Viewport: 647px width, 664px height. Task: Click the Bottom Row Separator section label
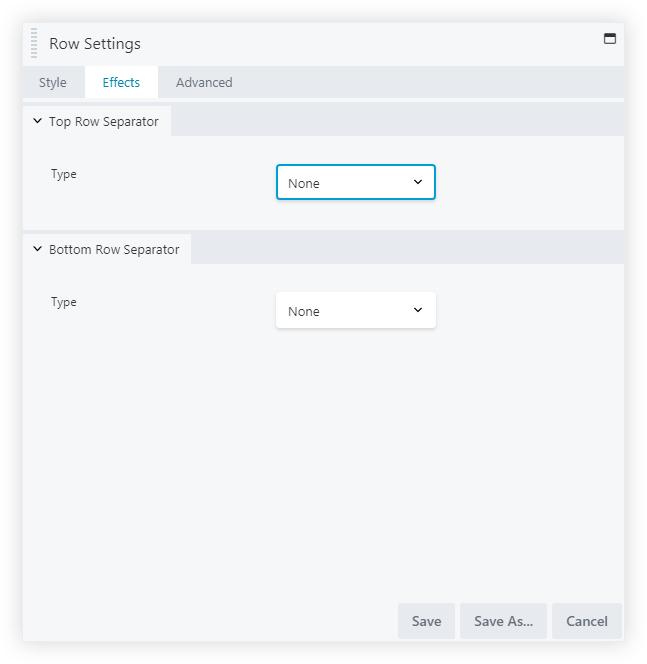click(114, 250)
